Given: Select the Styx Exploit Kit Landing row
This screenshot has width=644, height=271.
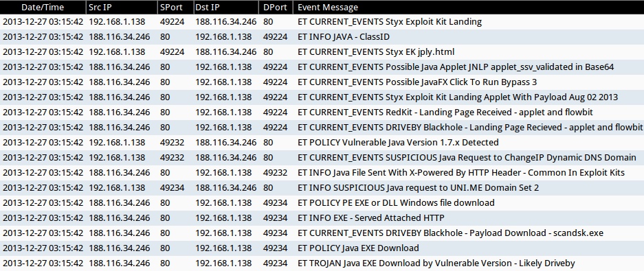Looking at the screenshot, I should [x=322, y=22].
